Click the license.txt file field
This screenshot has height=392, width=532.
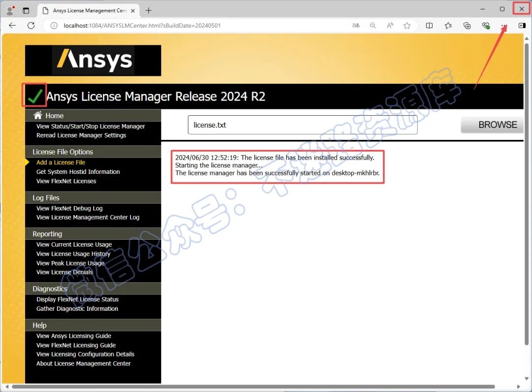click(302, 125)
